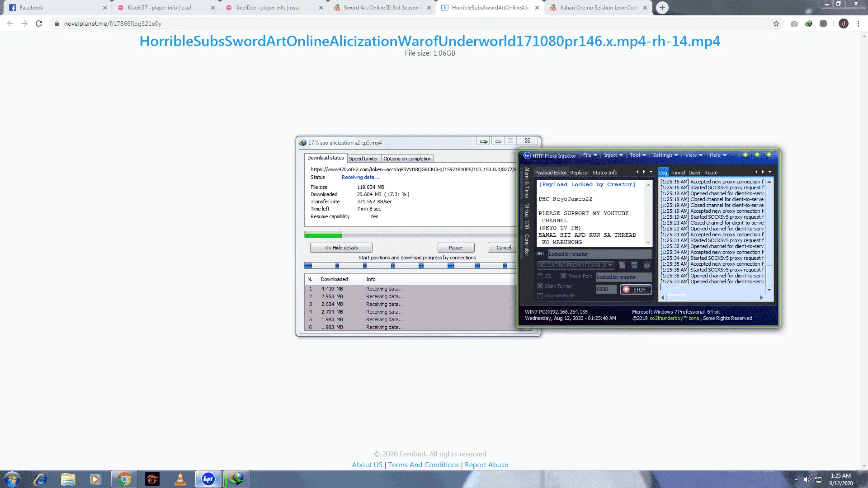This screenshot has width=868, height=488.
Task: Open the Inject dropdown menu
Action: click(613, 155)
